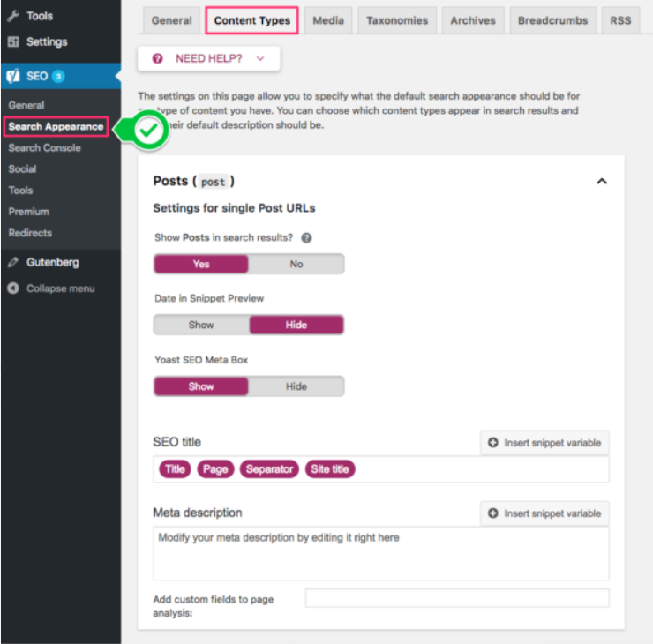Open the General tab
Image resolution: width=653 pixels, height=644 pixels.
pos(171,20)
